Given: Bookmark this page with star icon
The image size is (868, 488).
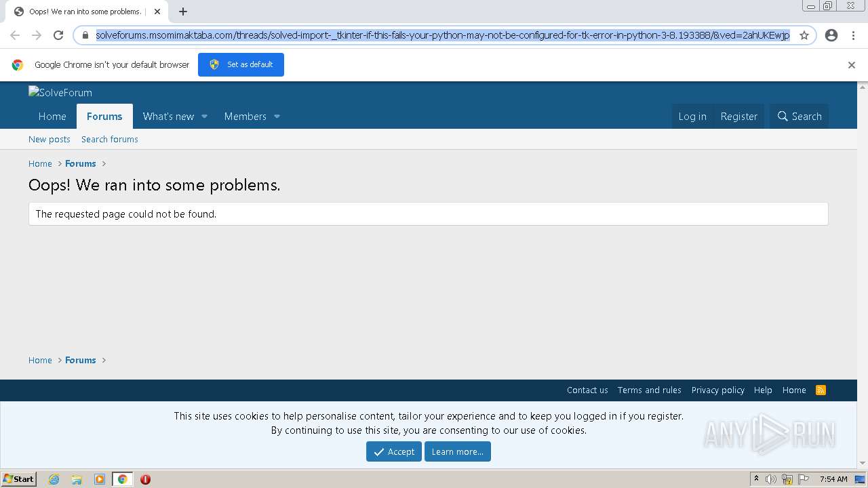Looking at the screenshot, I should click(x=804, y=35).
